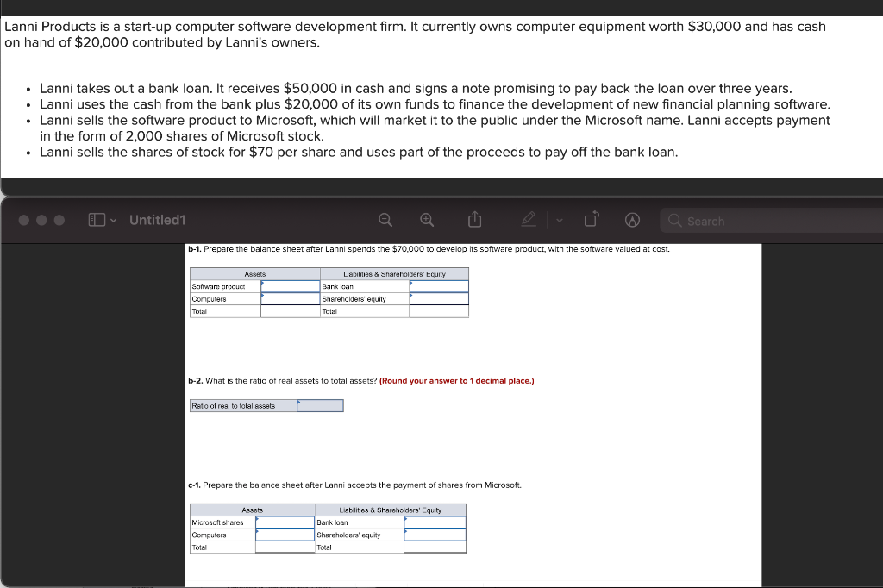Click the 'finance the development' bullet sentence
The image size is (883, 588).
point(435,104)
